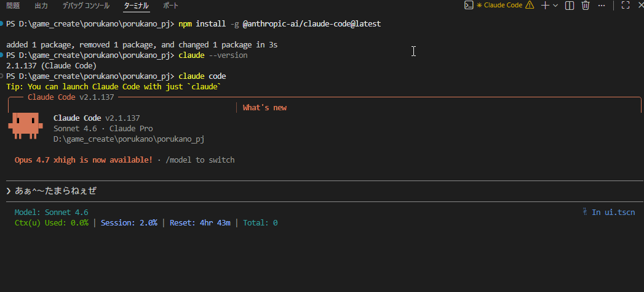Click the 'added 1 package' output line
Screen dimensions: 644x292
[x=141, y=45]
